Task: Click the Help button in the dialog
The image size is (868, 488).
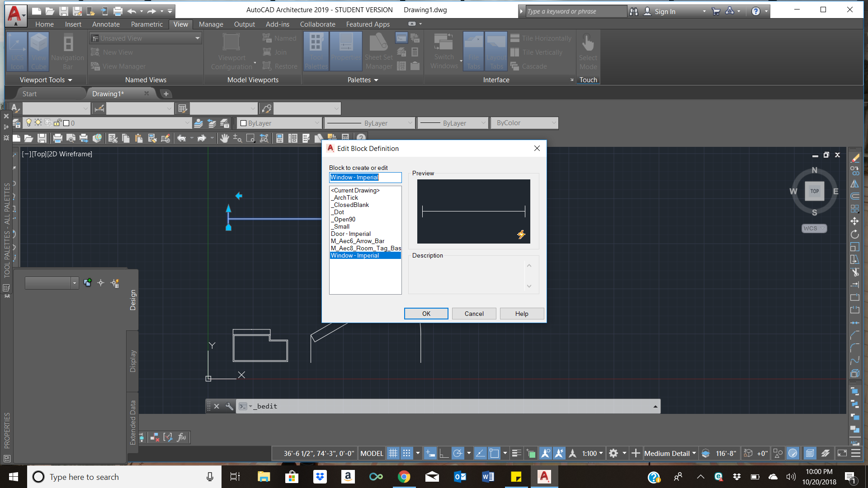Action: pyautogui.click(x=521, y=313)
